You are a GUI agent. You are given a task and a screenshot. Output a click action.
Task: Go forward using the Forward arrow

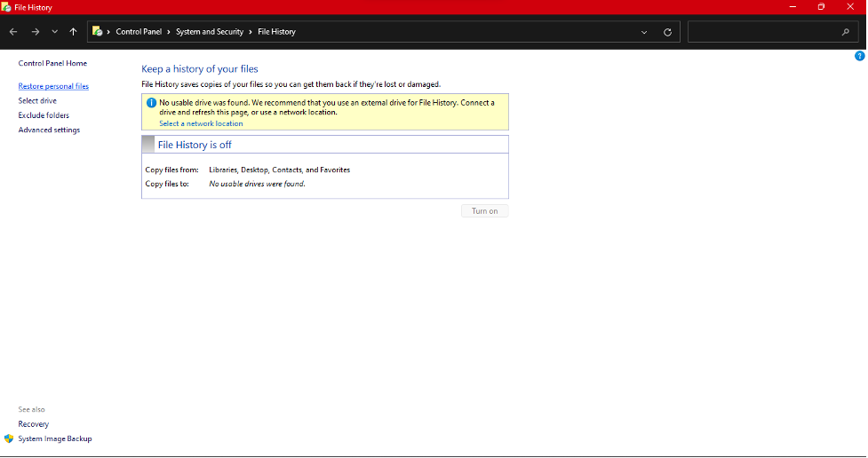pyautogui.click(x=36, y=32)
